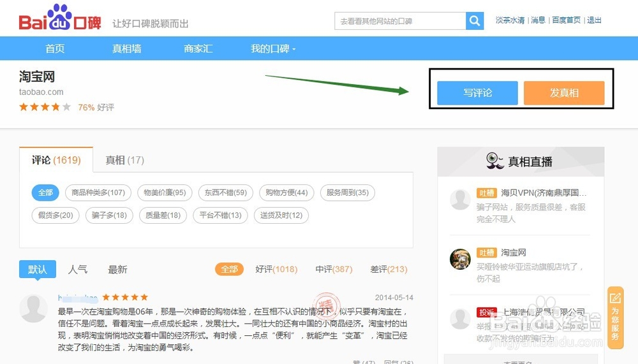Click the owl icon beside 真相直播
This screenshot has height=364, width=638.
click(494, 161)
